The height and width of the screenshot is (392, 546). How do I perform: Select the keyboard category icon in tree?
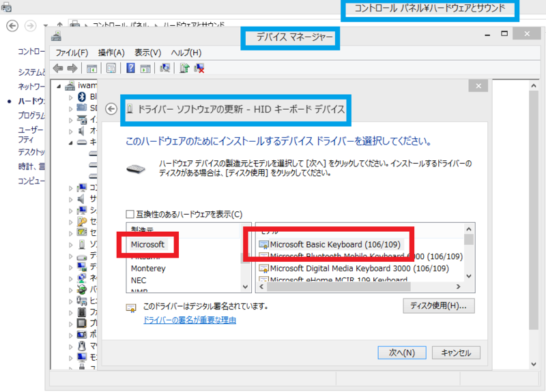tap(82, 142)
